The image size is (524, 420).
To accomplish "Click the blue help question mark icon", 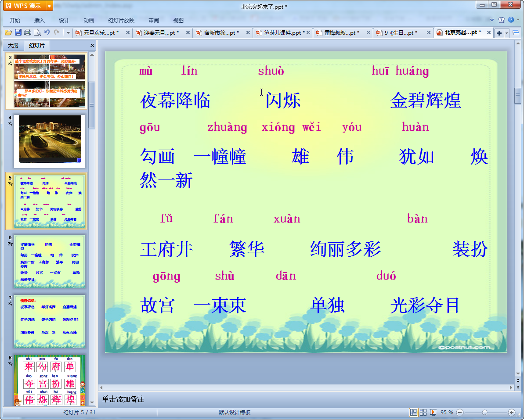I will [x=511, y=20].
